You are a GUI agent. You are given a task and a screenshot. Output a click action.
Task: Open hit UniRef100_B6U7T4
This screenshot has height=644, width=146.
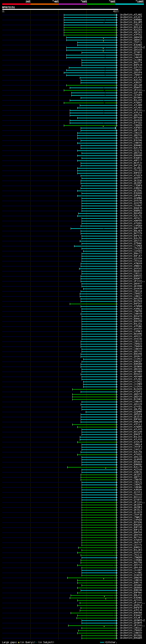131,63
